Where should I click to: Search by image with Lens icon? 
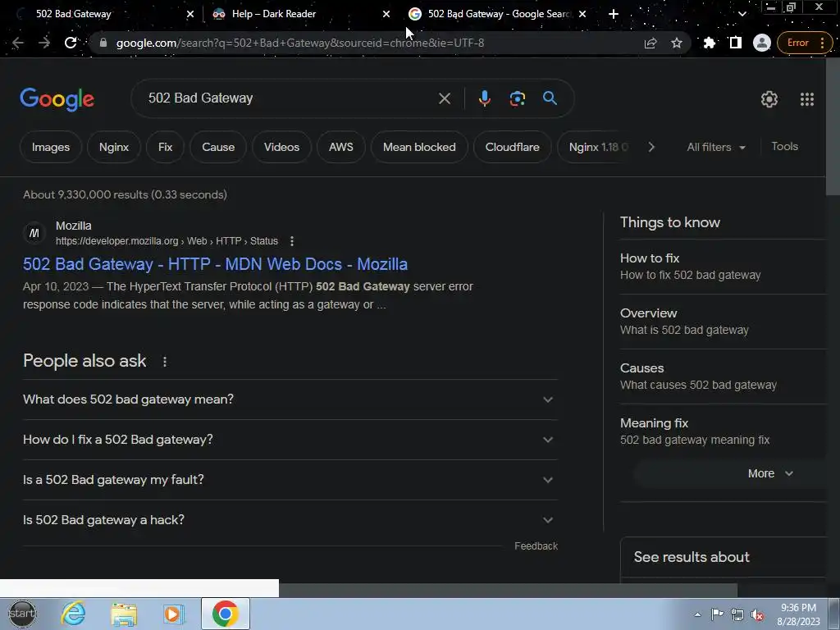coord(518,98)
